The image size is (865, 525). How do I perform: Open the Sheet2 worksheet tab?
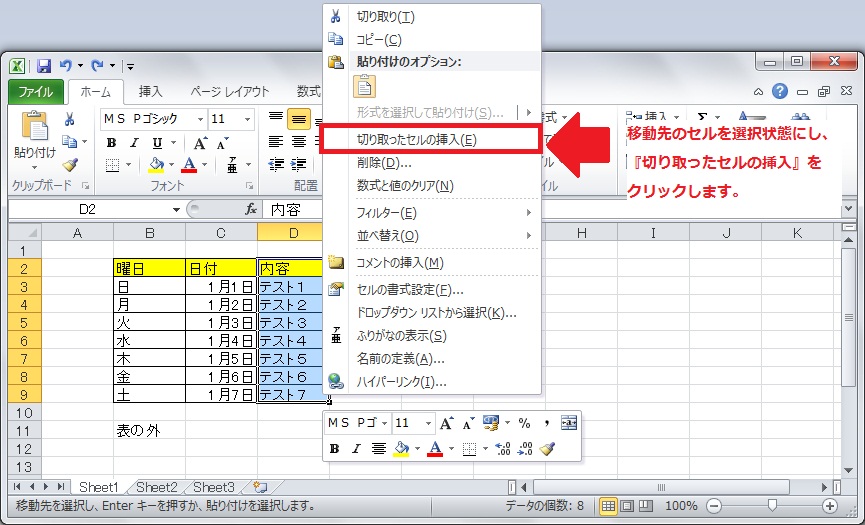(157, 487)
